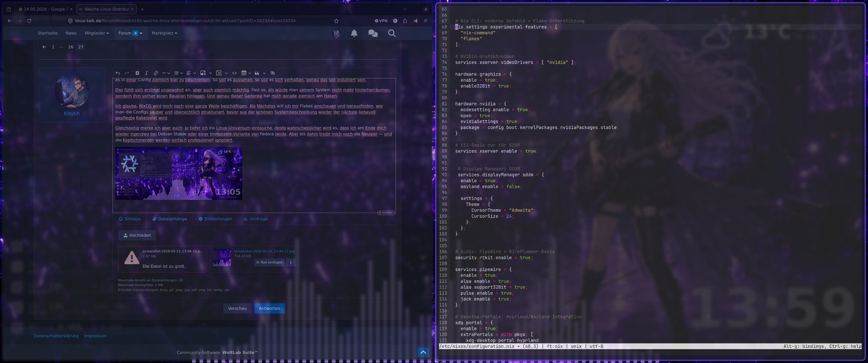
Task: Open the Forum menu
Action: point(130,33)
